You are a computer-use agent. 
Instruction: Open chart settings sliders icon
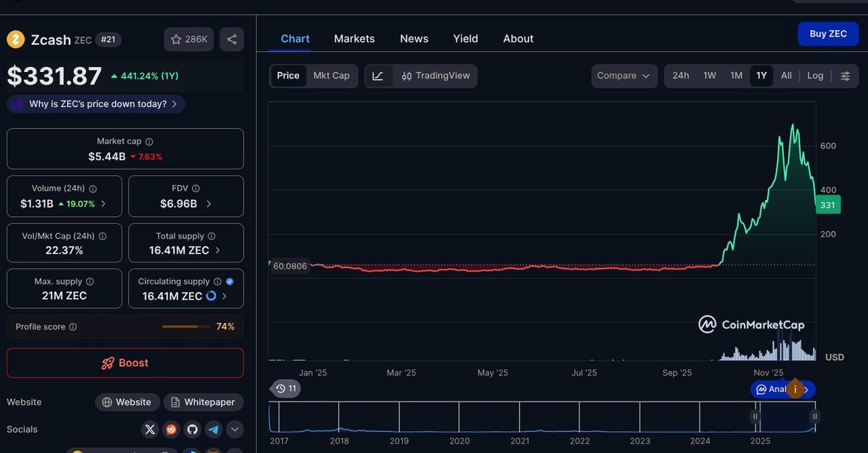[x=845, y=76]
